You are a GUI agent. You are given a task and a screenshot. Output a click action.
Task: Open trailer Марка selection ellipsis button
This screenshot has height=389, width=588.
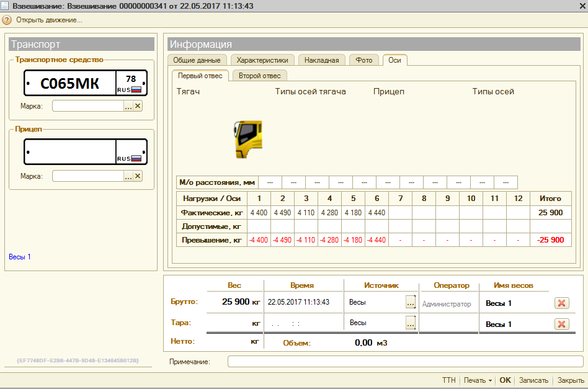click(x=128, y=176)
